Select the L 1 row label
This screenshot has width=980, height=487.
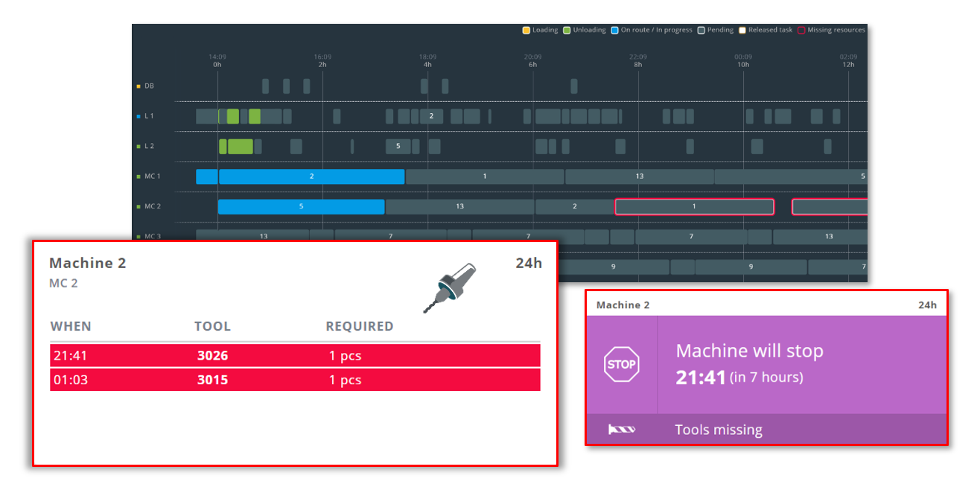149,116
